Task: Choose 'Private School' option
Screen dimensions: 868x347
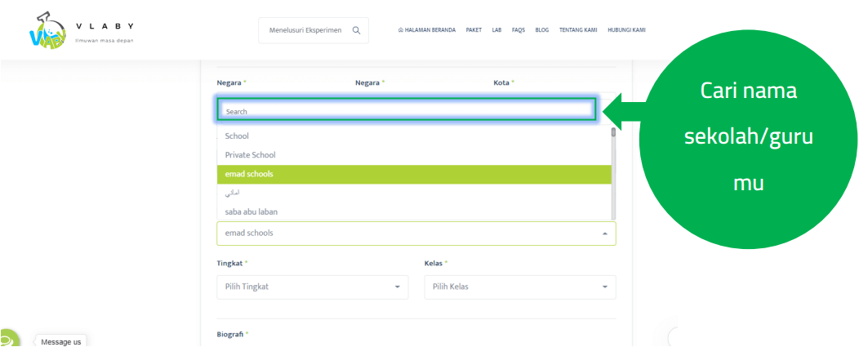Action: tap(251, 155)
